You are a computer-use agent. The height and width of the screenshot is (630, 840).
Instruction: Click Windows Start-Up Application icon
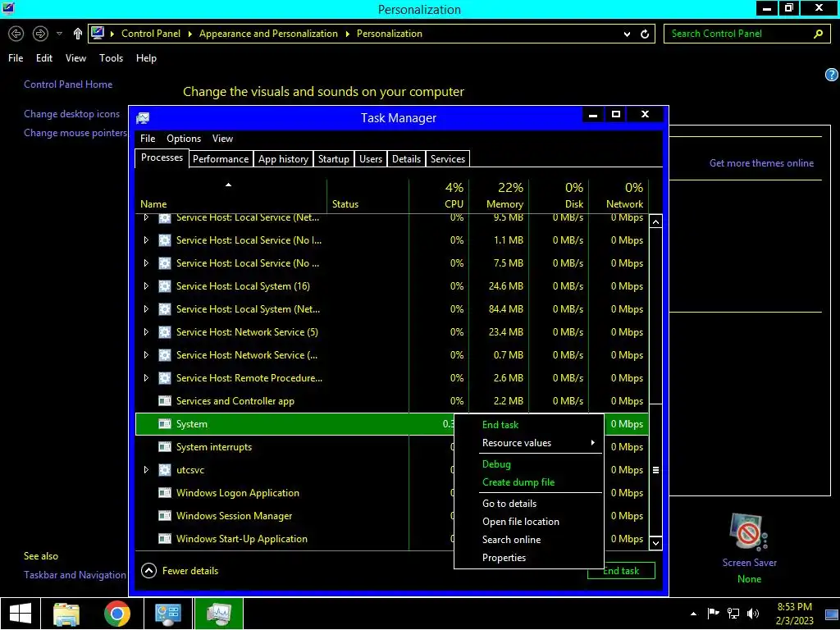165,539
